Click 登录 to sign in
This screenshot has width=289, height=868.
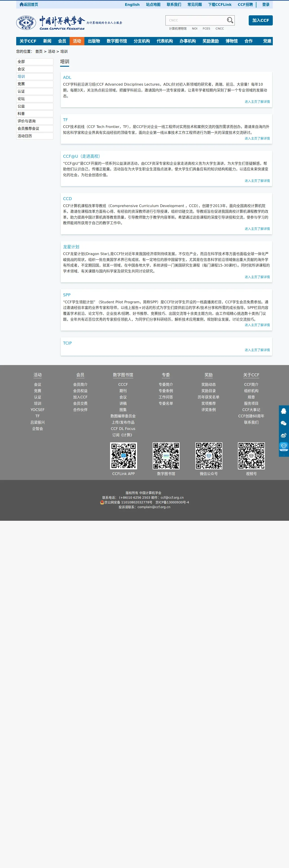[x=266, y=4]
